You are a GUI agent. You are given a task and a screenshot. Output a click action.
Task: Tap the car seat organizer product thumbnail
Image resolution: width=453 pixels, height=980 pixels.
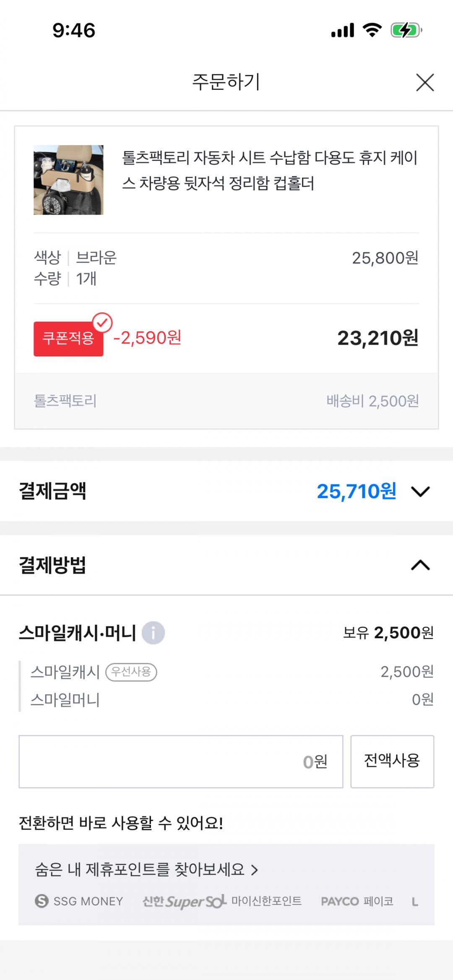68,180
